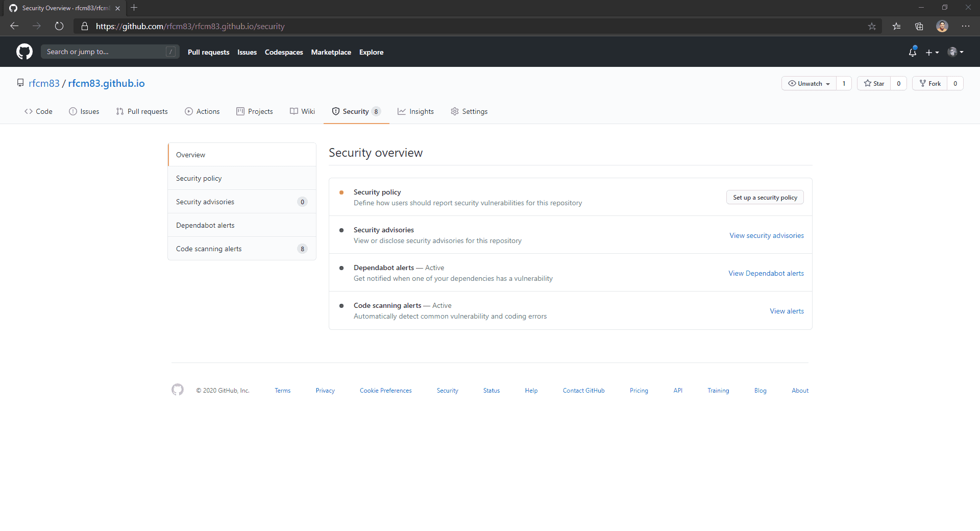
Task: Select the Security tab
Action: 356,111
